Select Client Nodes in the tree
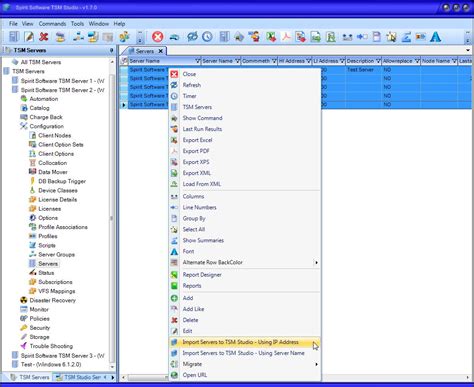Screen dimensions: 474x387 [x=55, y=135]
